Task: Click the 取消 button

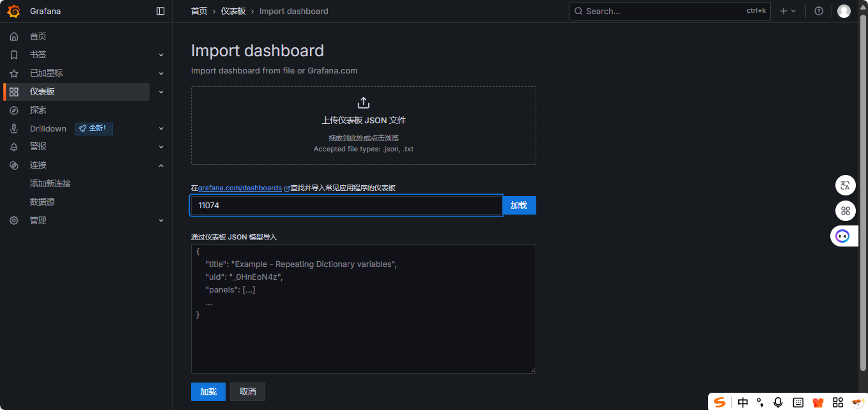Action: click(x=247, y=391)
